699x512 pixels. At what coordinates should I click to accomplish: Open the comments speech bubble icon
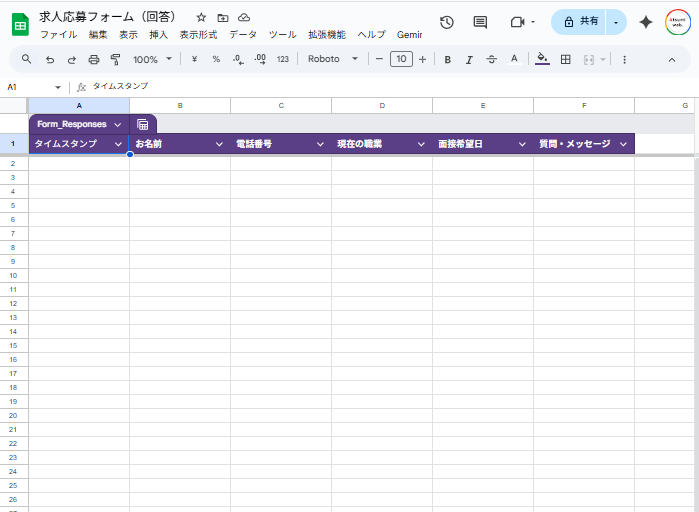point(480,22)
